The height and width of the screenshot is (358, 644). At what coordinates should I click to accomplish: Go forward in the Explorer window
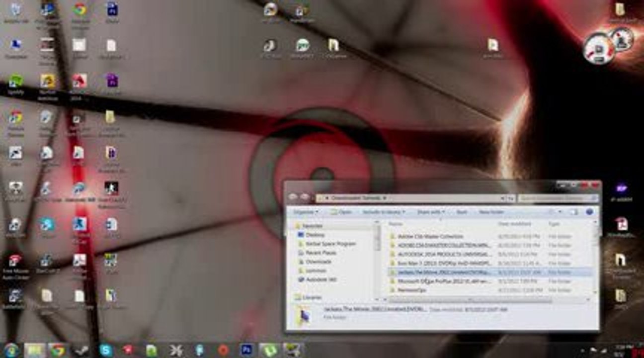click(x=305, y=197)
